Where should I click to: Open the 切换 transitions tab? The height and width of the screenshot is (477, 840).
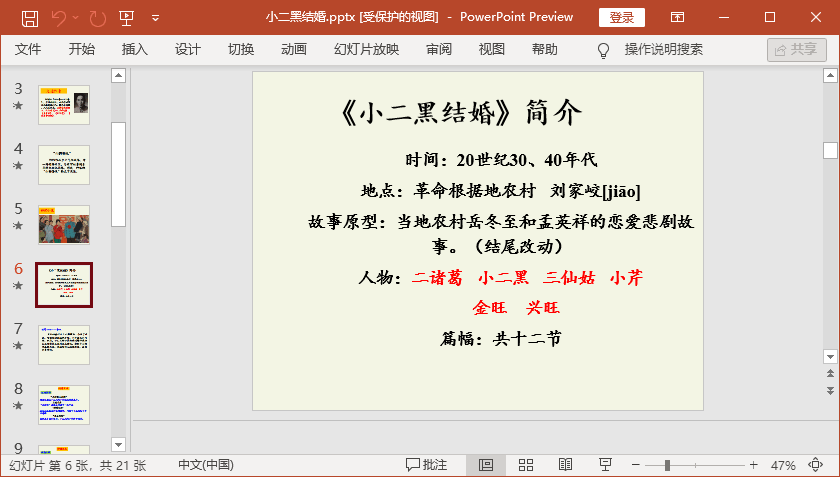(241, 49)
